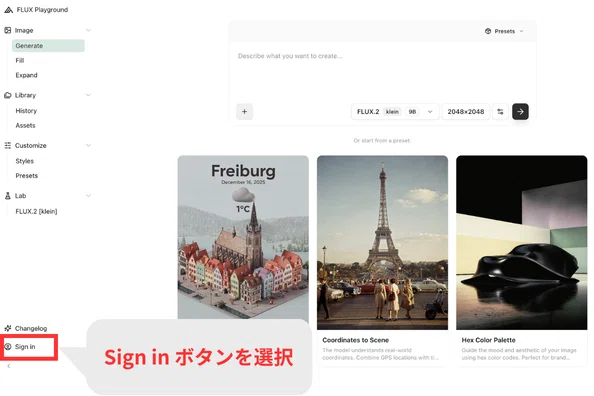Collapse the Lab section chevron
This screenshot has width=594, height=396.
[88, 196]
